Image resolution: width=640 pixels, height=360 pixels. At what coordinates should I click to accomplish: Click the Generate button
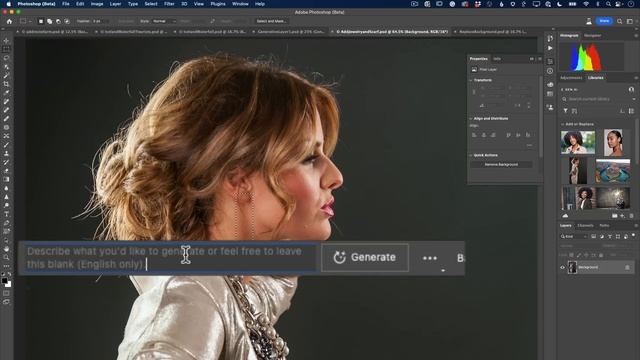tap(365, 258)
